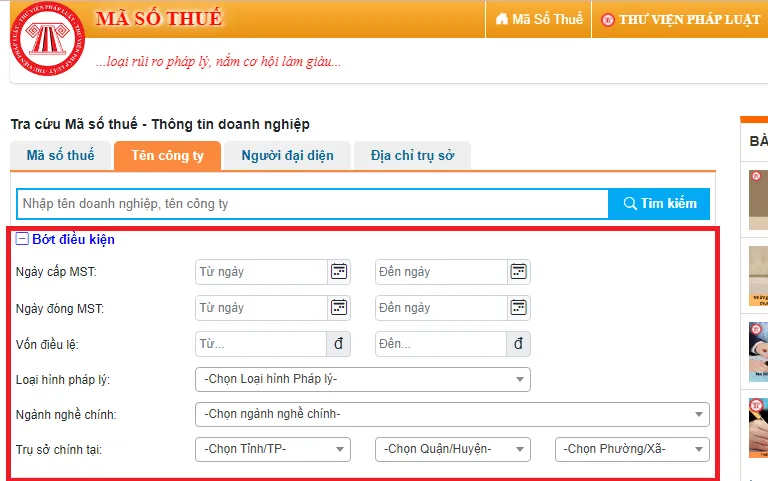Click the home icon beside Mã Số Thuế
Image resolution: width=768 pixels, height=481 pixels.
pos(502,19)
